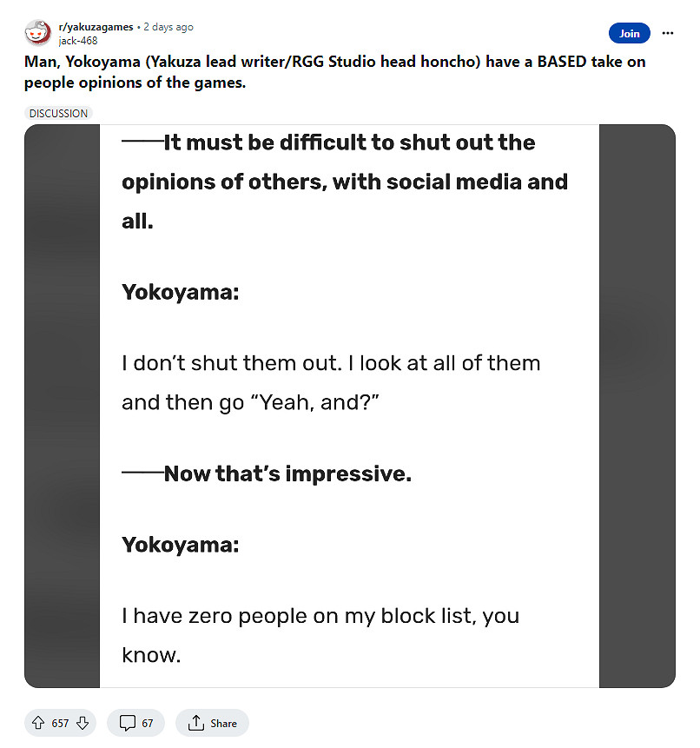This screenshot has width=700, height=748.
Task: Click the 657 vote score
Action: pyautogui.click(x=60, y=723)
